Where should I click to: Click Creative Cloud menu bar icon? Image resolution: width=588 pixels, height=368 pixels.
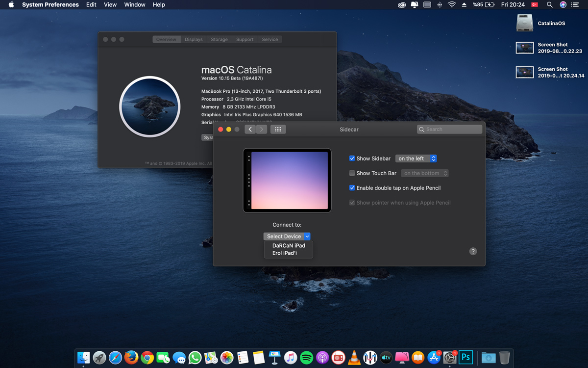pos(402,4)
